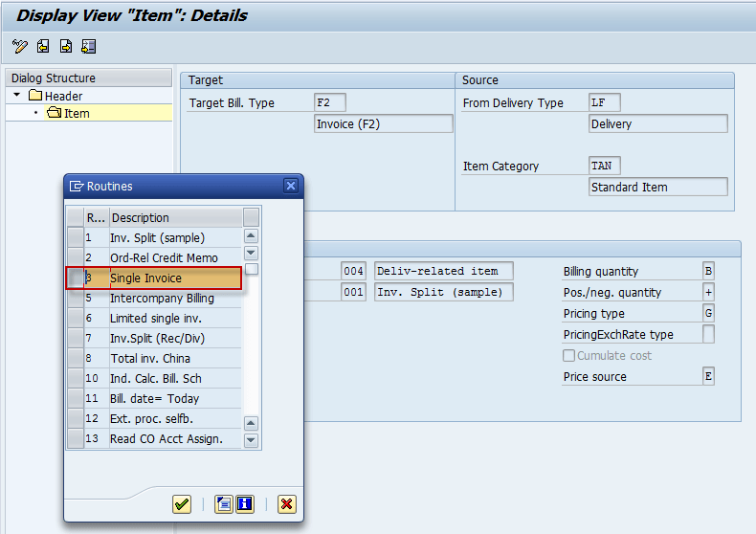The height and width of the screenshot is (534, 756).
Task: Choose the Inv.Split (Rec/Div) routine
Action: [x=175, y=339]
